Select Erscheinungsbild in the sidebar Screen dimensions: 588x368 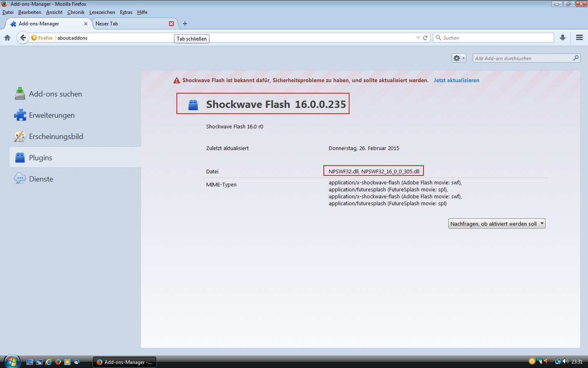(75, 137)
